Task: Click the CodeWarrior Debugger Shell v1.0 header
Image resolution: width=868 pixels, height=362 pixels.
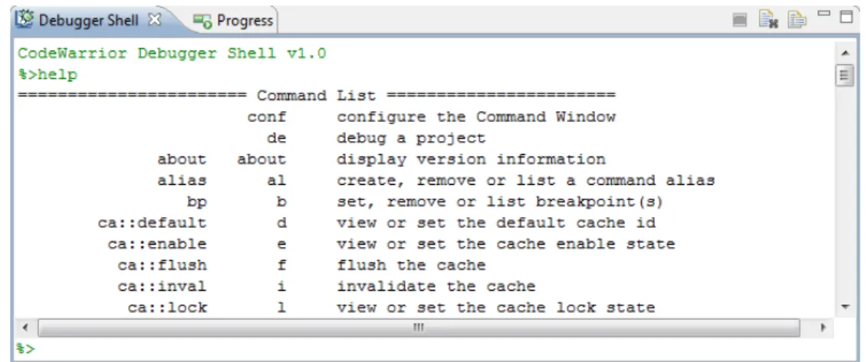Action: click(x=172, y=54)
